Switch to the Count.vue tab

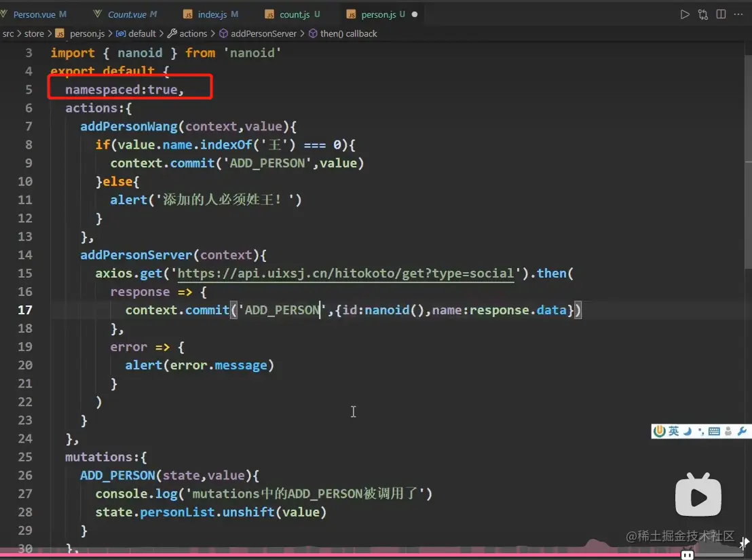pyautogui.click(x=127, y=14)
